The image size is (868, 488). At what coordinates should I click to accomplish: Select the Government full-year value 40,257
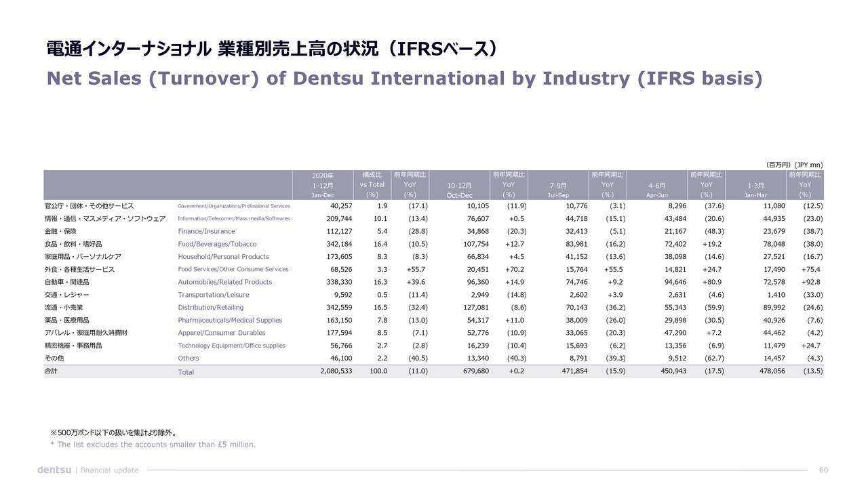point(341,206)
